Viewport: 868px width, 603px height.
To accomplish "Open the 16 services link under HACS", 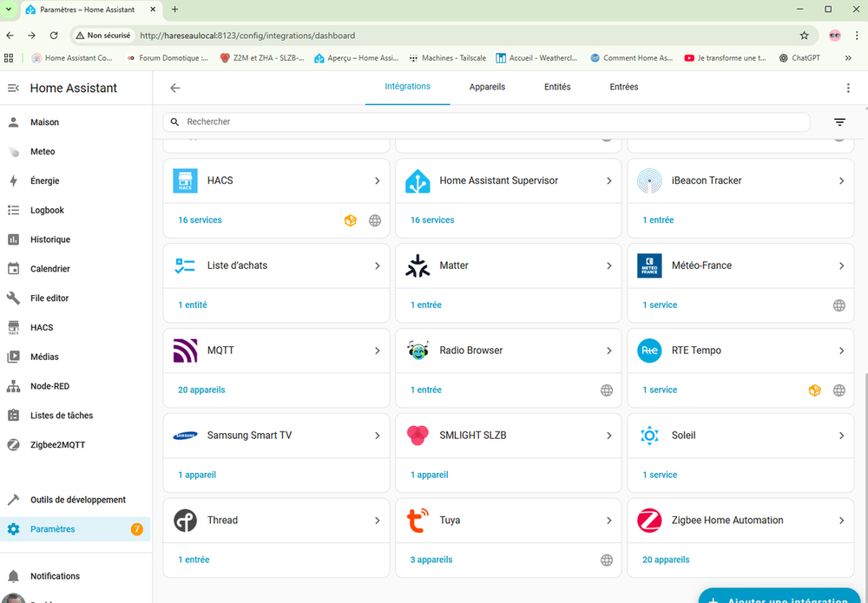I will (200, 220).
